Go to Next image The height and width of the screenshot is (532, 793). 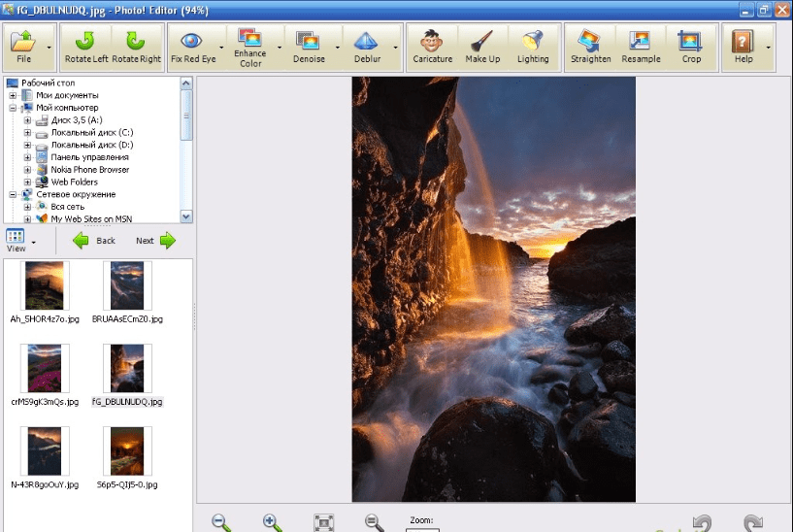(x=155, y=241)
